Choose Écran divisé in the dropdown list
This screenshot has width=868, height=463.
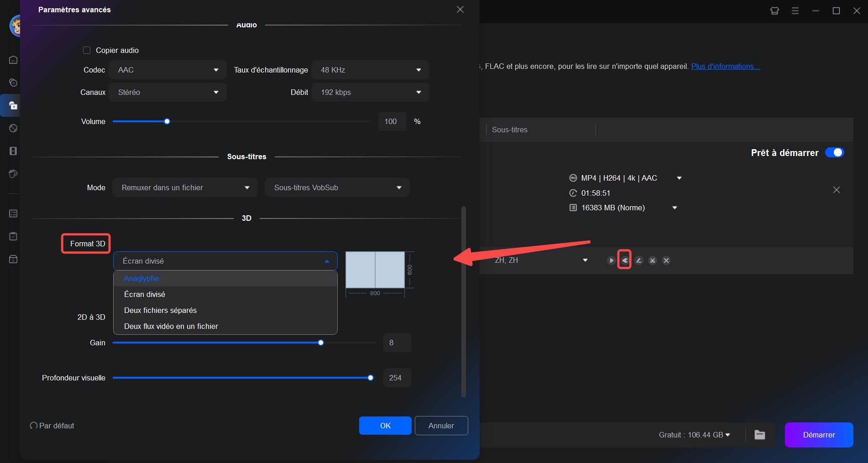click(225, 294)
